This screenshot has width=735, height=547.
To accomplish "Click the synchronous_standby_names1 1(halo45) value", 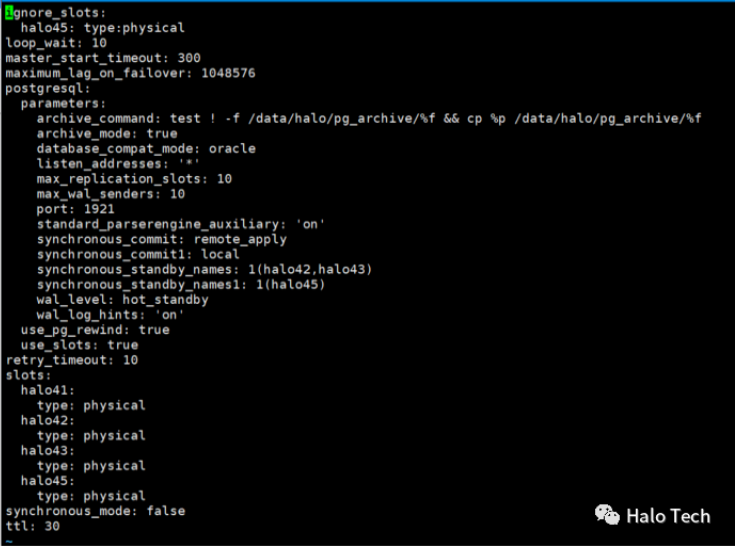I will [x=291, y=285].
